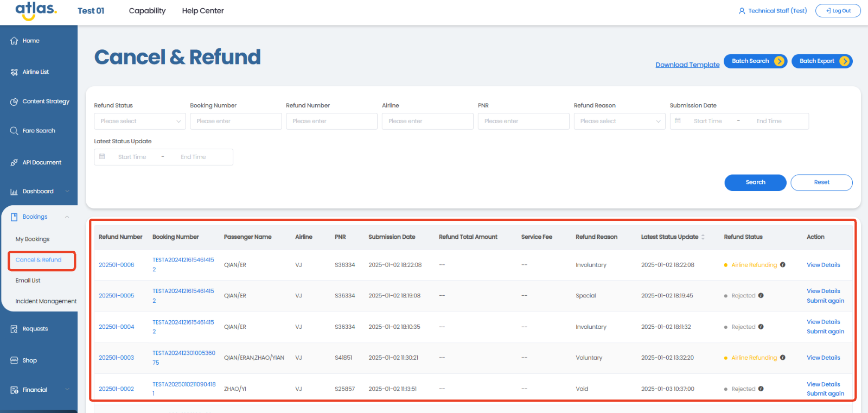Click the Shop icon in sidebar
Viewport: 868px width, 413px height.
point(14,360)
